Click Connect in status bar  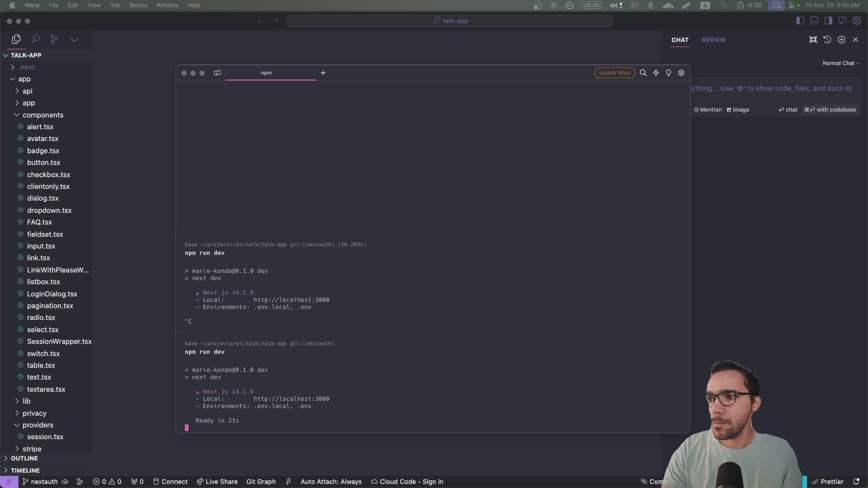(170, 482)
